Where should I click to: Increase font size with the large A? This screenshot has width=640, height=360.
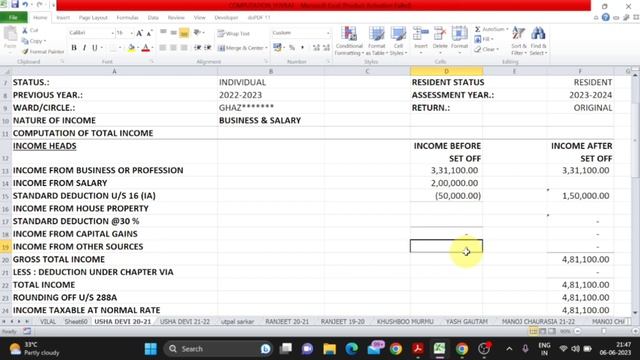[x=139, y=33]
